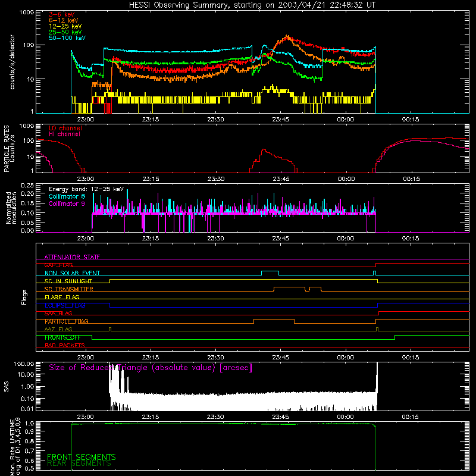Click the GAP_FLAG label
The width and height of the screenshot is (476, 476).
click(x=58, y=265)
